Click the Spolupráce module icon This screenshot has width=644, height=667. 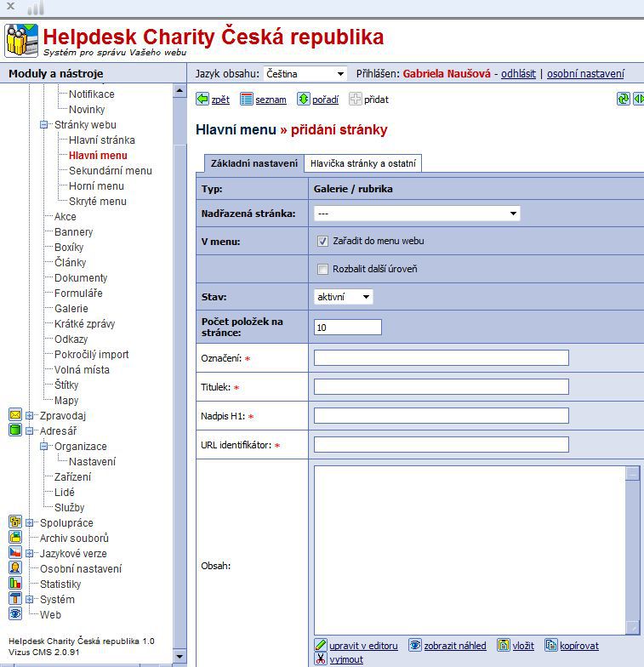(x=15, y=522)
